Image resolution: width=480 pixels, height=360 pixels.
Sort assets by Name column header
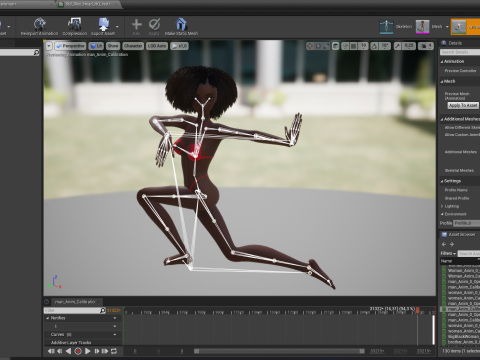tap(460, 261)
